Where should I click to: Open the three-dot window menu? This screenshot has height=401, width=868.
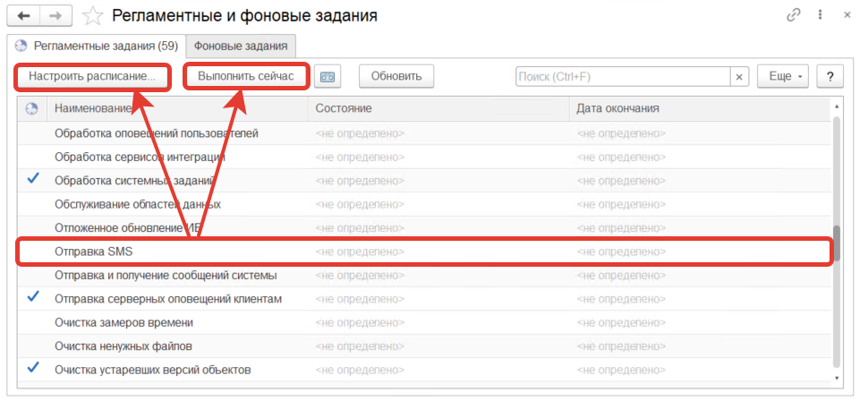tap(820, 15)
